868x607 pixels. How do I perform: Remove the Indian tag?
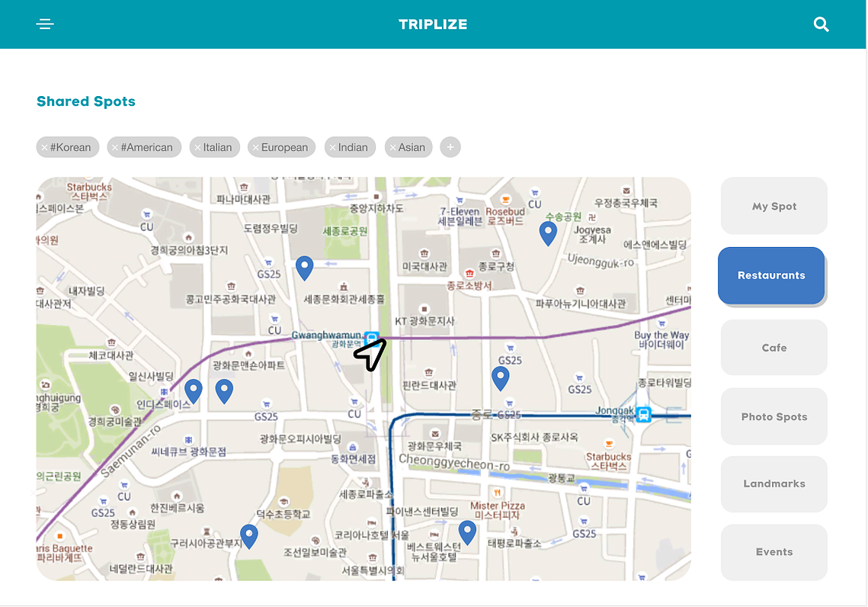(x=332, y=147)
